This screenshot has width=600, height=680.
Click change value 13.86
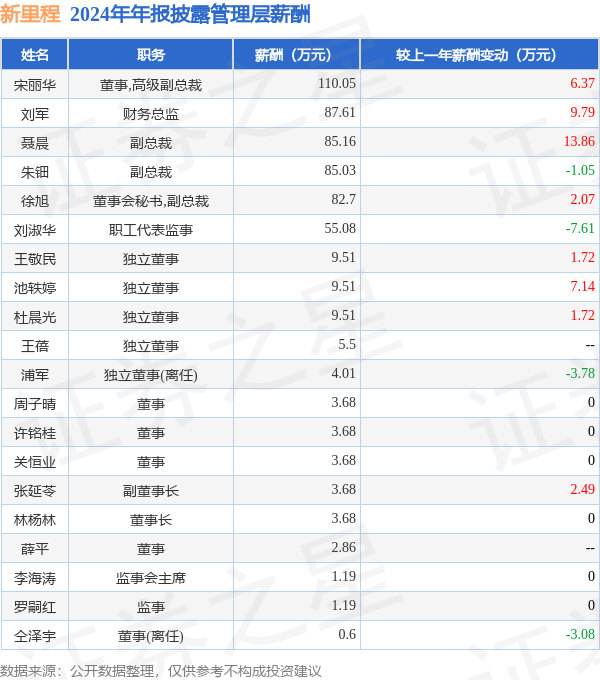pyautogui.click(x=579, y=141)
